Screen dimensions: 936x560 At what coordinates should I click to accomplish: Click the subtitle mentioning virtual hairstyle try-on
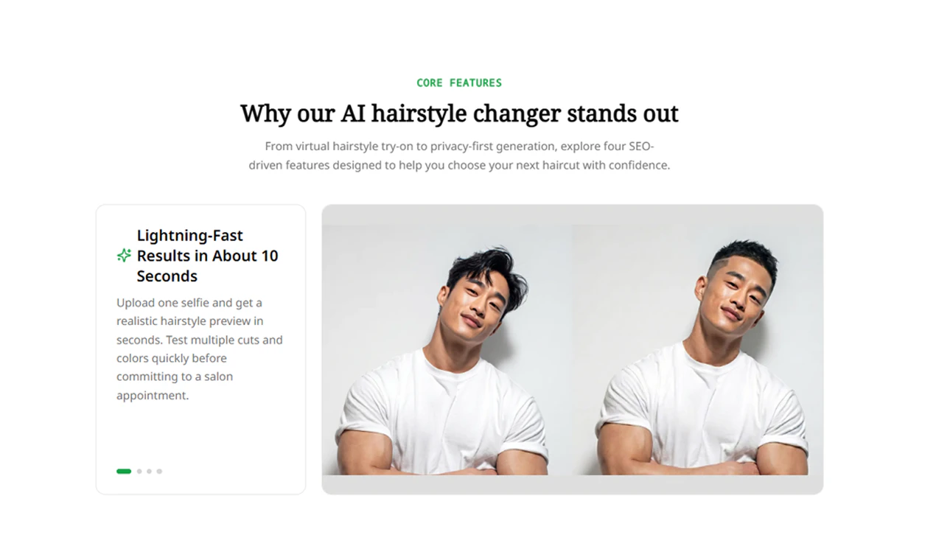[459, 155]
